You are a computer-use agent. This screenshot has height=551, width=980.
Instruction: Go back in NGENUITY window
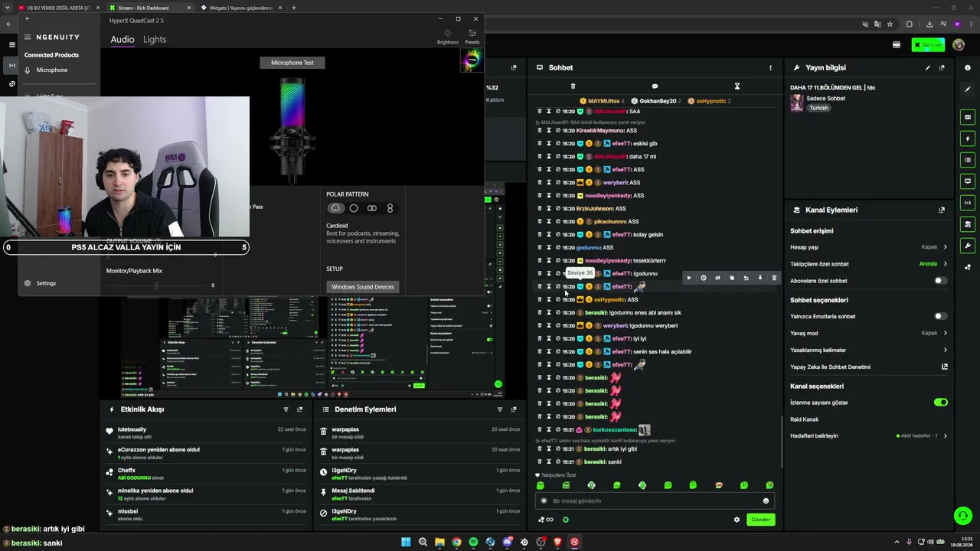[x=28, y=18]
